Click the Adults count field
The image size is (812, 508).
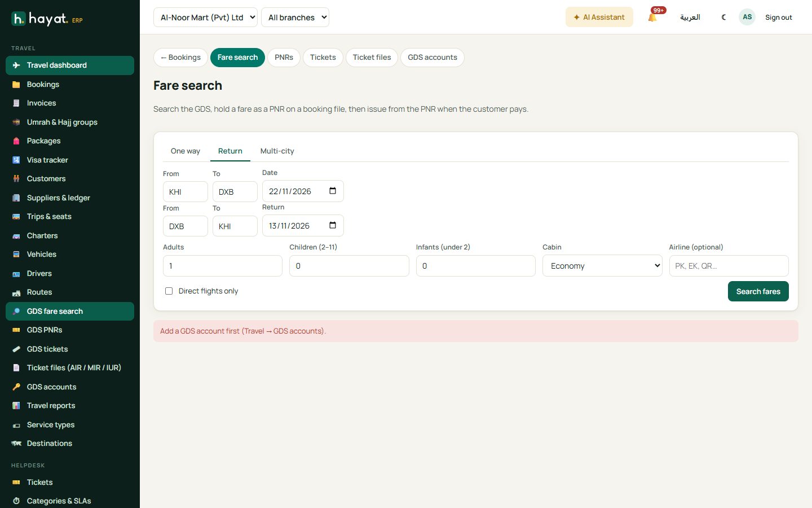tap(223, 266)
